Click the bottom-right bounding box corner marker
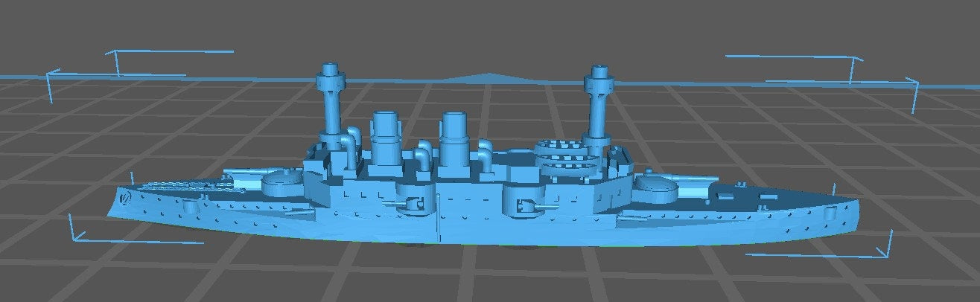Screen dimensions: 980x302 [888, 253]
